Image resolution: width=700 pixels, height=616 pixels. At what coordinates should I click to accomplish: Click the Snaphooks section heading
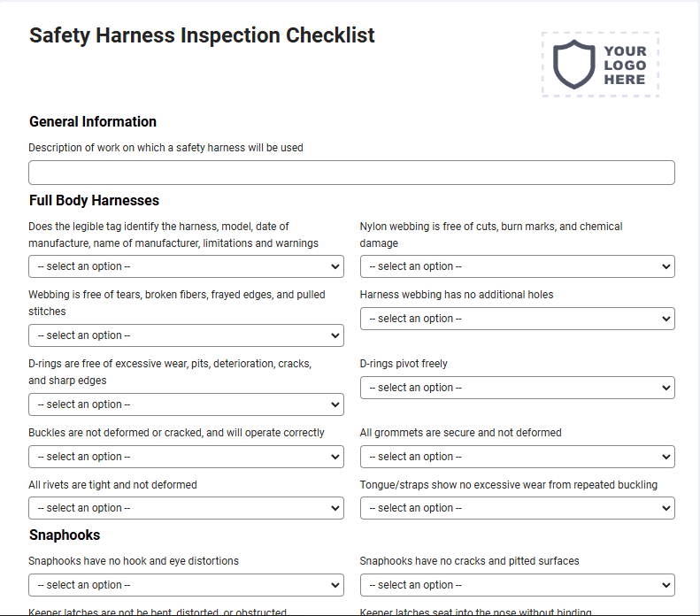coord(65,535)
